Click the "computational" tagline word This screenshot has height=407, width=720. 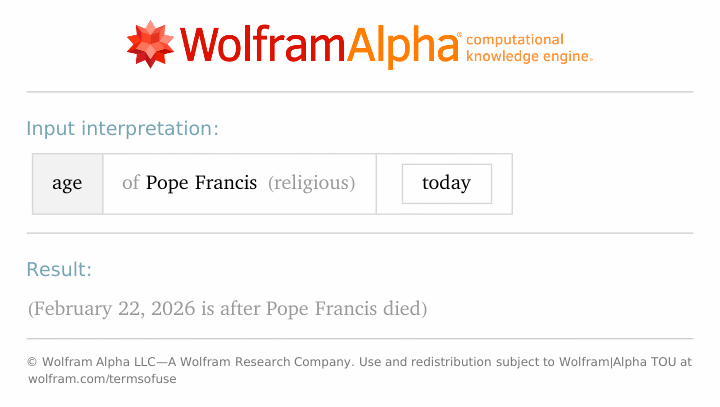(515, 39)
